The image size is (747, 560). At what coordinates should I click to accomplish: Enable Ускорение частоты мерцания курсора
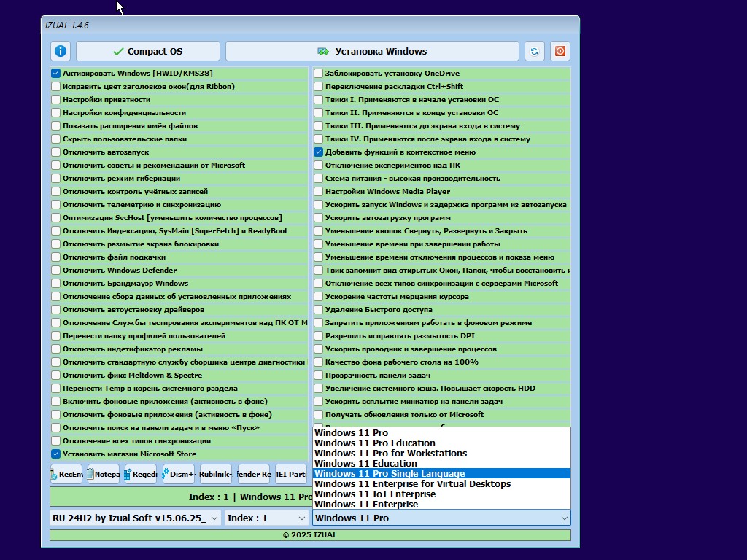coord(318,296)
